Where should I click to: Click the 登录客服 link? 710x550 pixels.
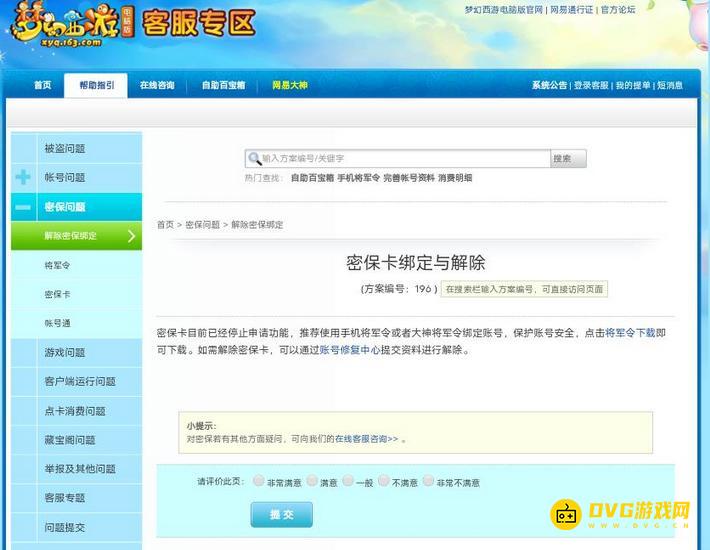tap(591, 85)
